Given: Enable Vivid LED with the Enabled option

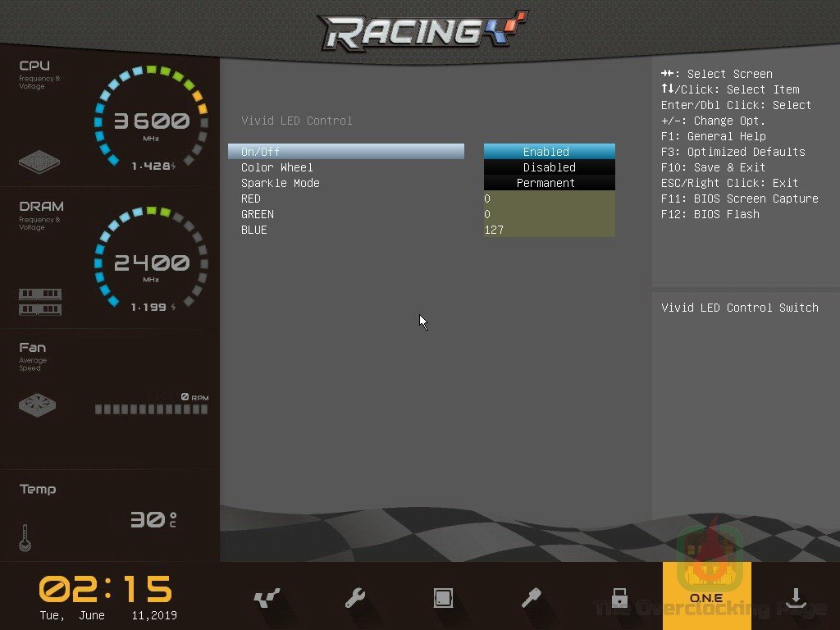Looking at the screenshot, I should [546, 151].
